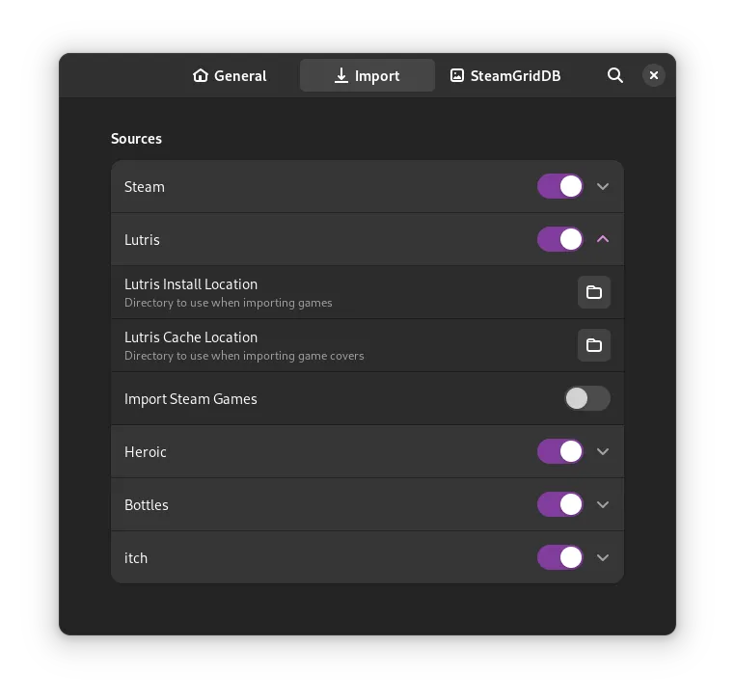Disable the Steam source toggle
This screenshot has height=700, width=735.
click(x=560, y=186)
